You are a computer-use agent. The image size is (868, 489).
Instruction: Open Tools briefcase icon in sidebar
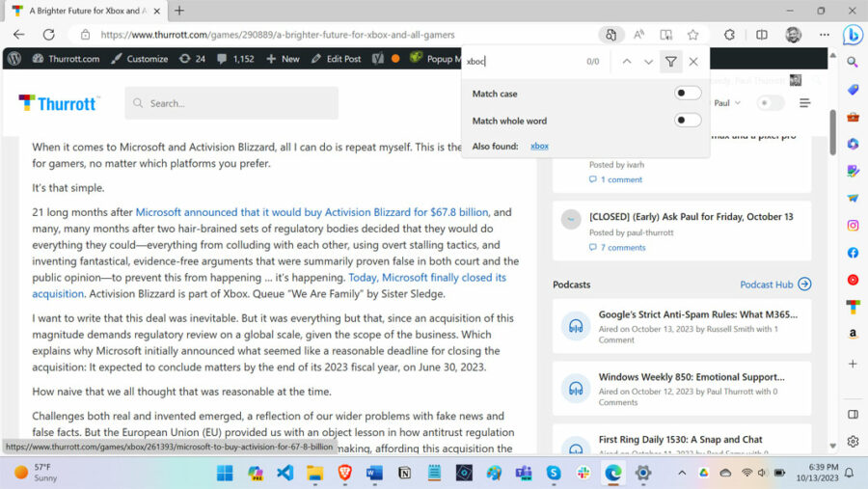pyautogui.click(x=853, y=117)
